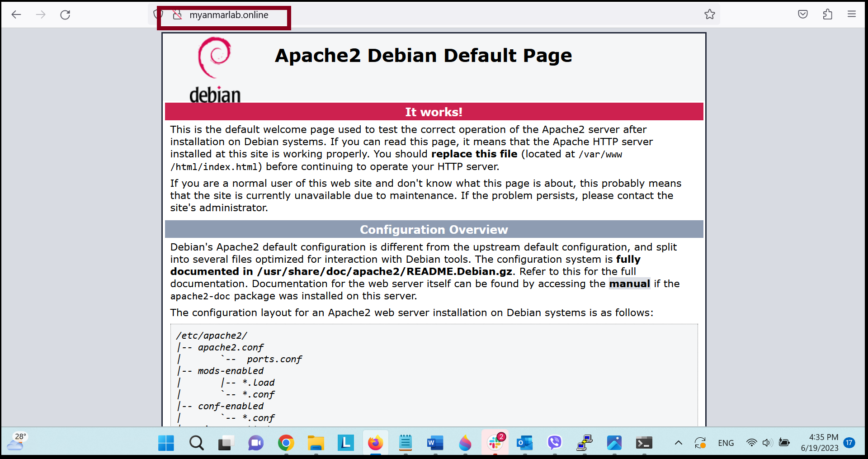Screen dimensions: 868x459
Task: Open the battery status in the tray
Action: coord(784,443)
